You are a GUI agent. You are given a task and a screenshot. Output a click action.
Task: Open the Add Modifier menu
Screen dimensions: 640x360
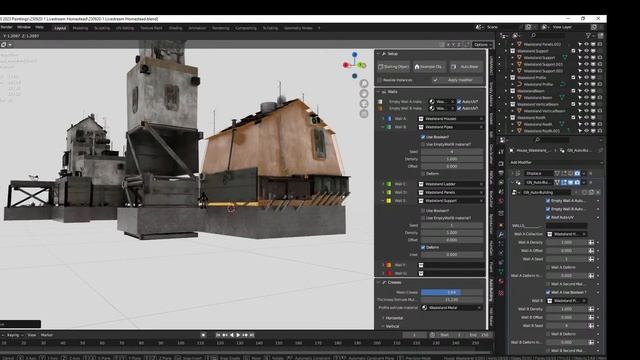[x=556, y=162]
